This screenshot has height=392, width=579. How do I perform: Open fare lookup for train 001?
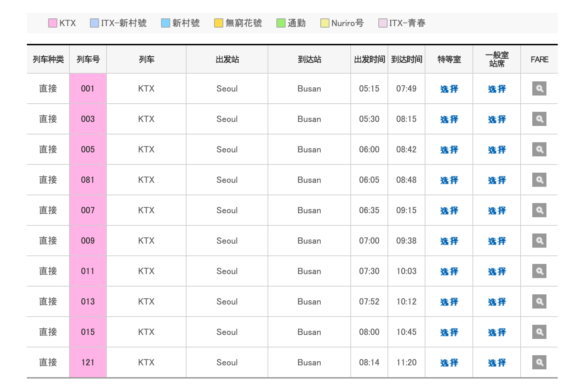click(x=539, y=88)
